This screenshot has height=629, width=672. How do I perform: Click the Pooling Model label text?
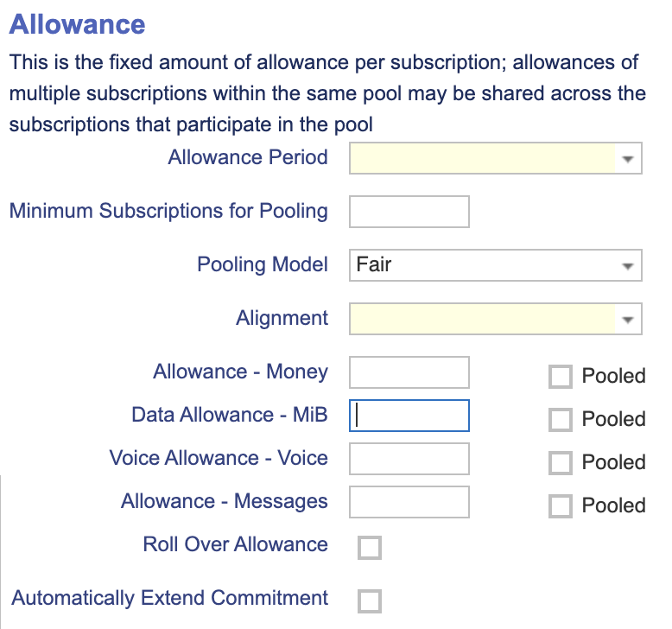point(263,264)
